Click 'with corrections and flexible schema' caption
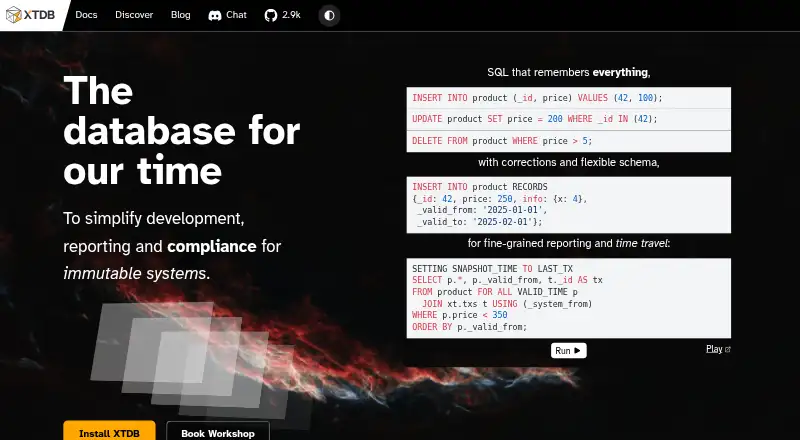Viewport: 800px width, 440px height. click(568, 162)
